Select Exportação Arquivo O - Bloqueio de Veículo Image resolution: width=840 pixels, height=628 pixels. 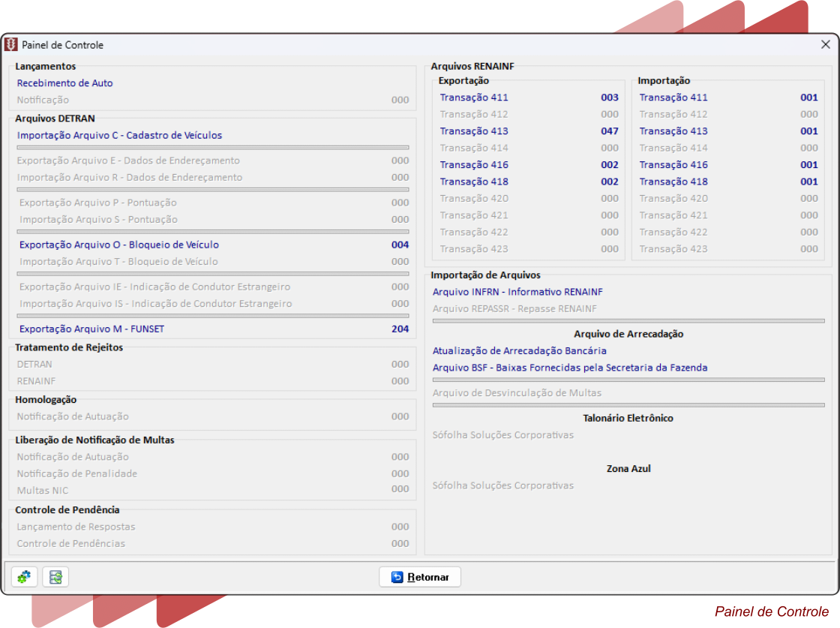point(119,245)
